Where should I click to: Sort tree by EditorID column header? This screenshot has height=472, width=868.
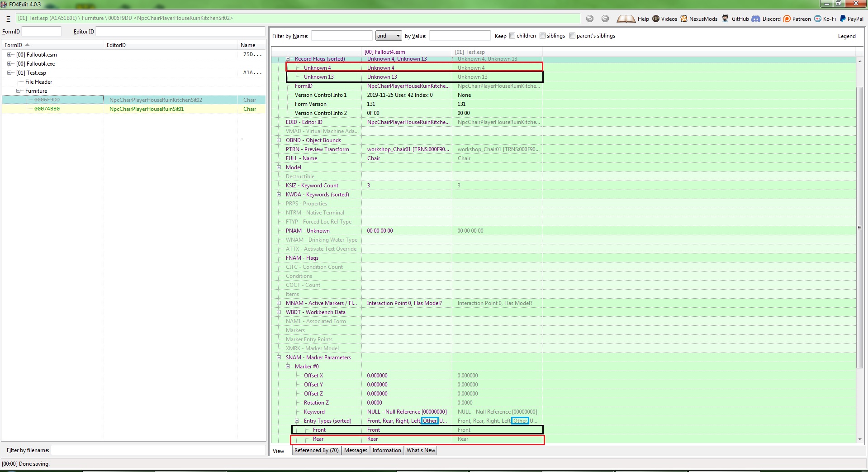click(x=171, y=45)
